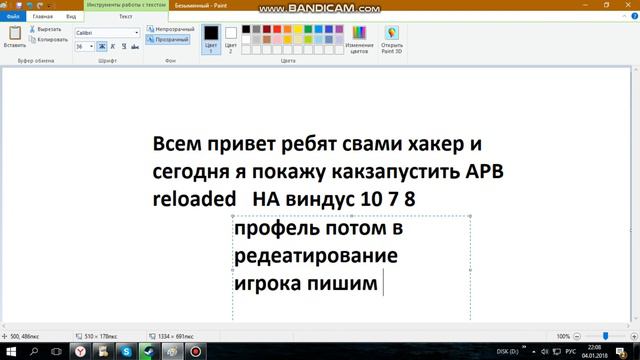This screenshot has height=360, width=640.
Task: Open taskbar search magnifier
Action: (x=34, y=351)
